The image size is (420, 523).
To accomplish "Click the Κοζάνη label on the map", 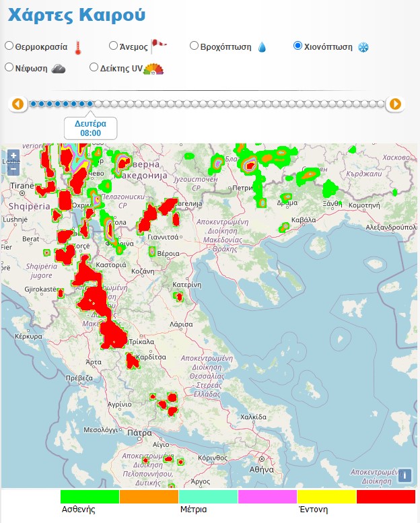I will [x=143, y=271].
